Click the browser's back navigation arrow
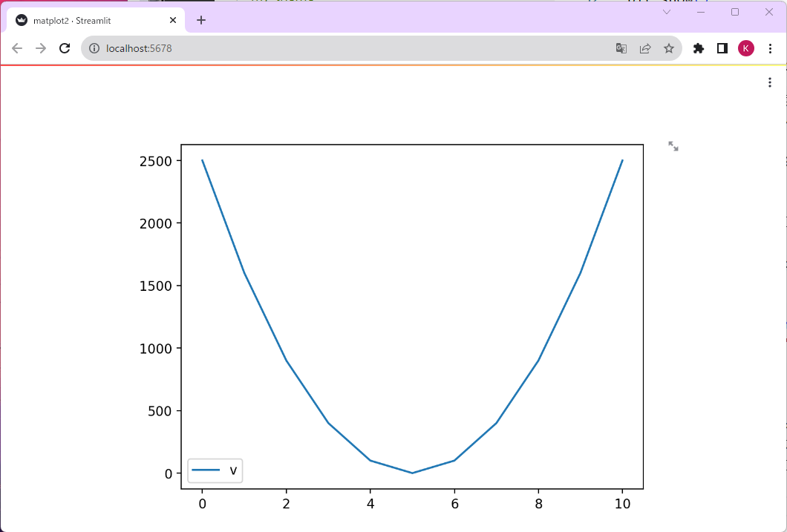The image size is (787, 532). click(16, 47)
